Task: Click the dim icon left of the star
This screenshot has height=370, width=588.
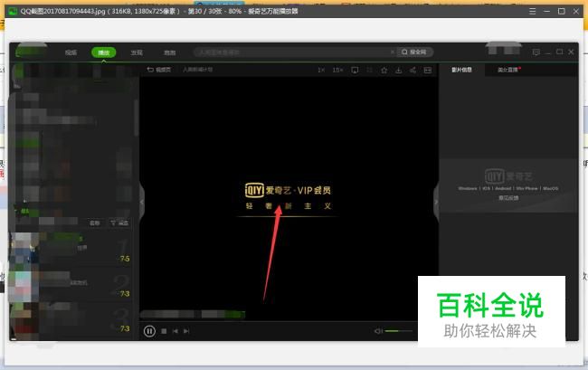Action: click(x=369, y=70)
